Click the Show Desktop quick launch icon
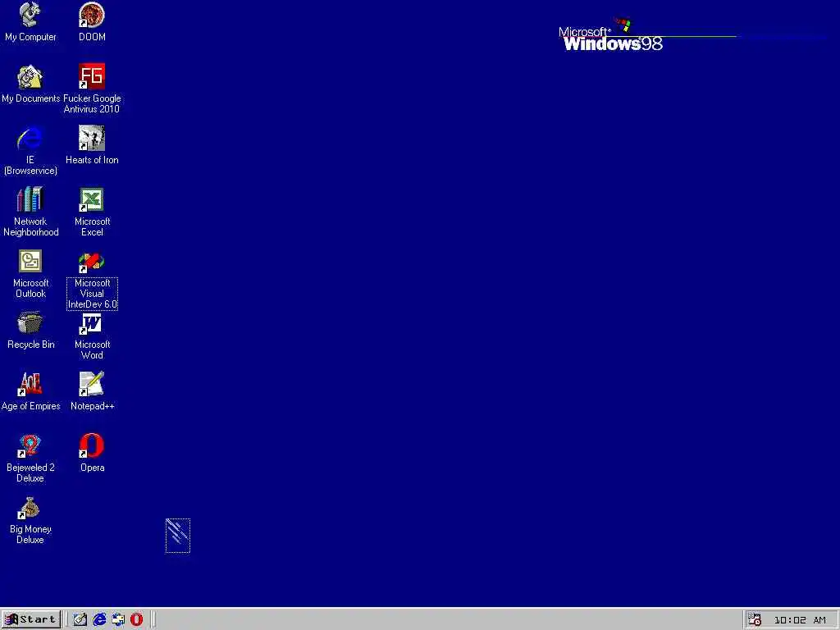The image size is (840, 630). (80, 620)
